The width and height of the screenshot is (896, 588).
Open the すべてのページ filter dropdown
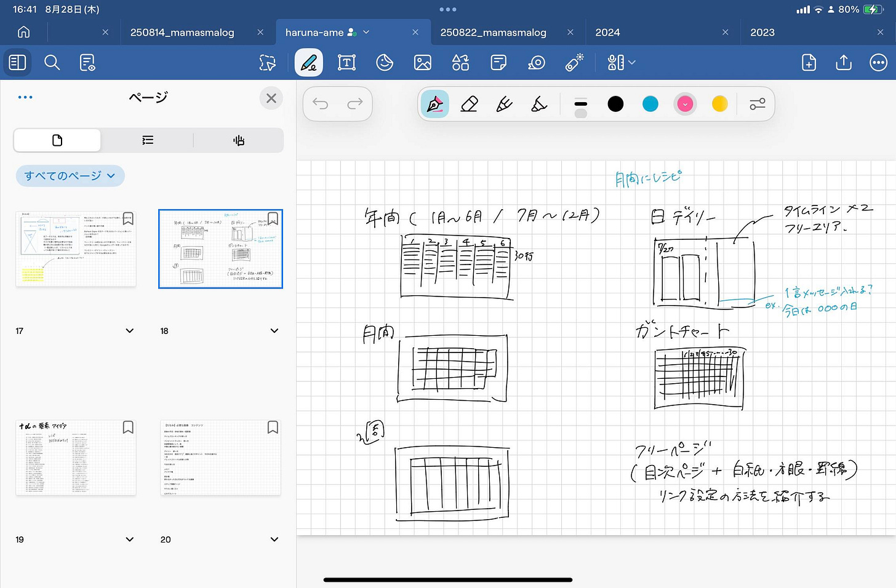70,176
